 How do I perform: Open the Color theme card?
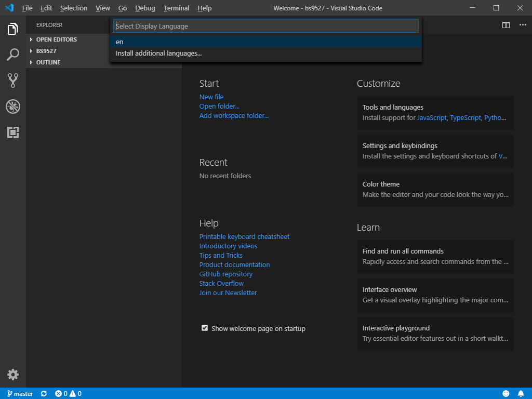[435, 190]
